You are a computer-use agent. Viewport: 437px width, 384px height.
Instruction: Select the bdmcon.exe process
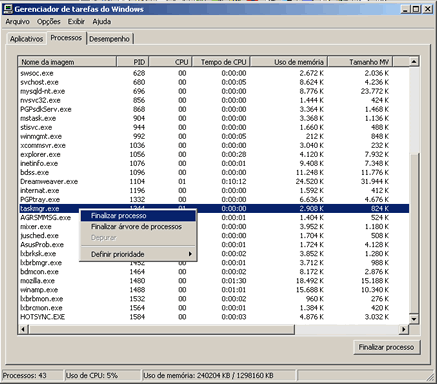(x=214, y=272)
